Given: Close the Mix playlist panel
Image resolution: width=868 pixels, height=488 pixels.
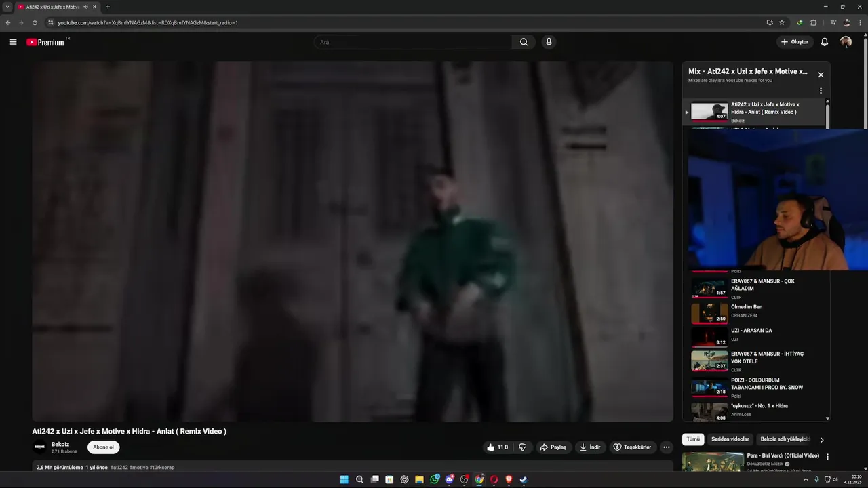Looking at the screenshot, I should 821,75.
